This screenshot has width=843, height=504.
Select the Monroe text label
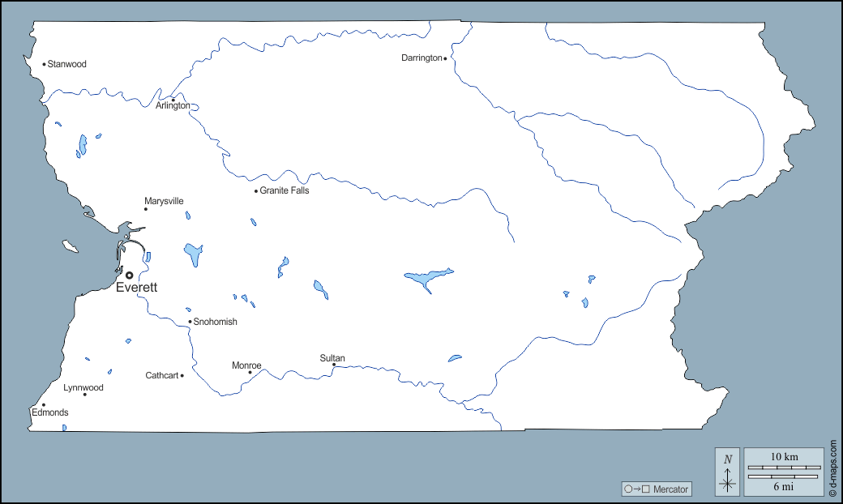246,365
